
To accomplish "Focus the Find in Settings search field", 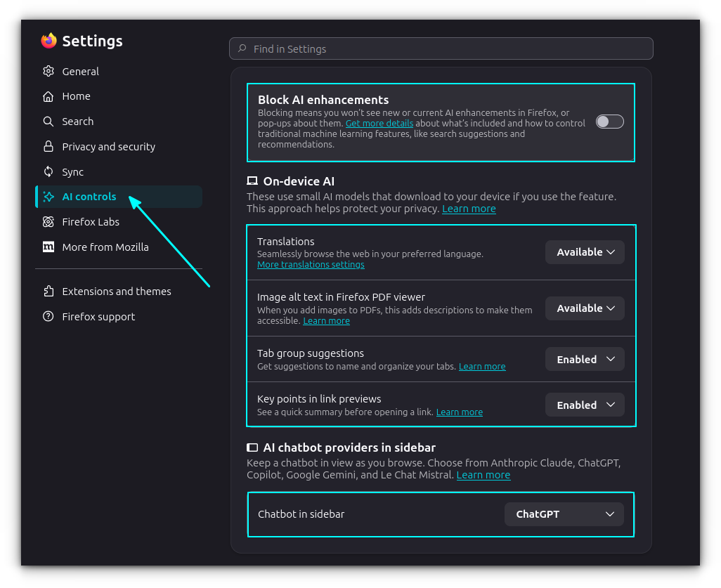I will (x=441, y=48).
